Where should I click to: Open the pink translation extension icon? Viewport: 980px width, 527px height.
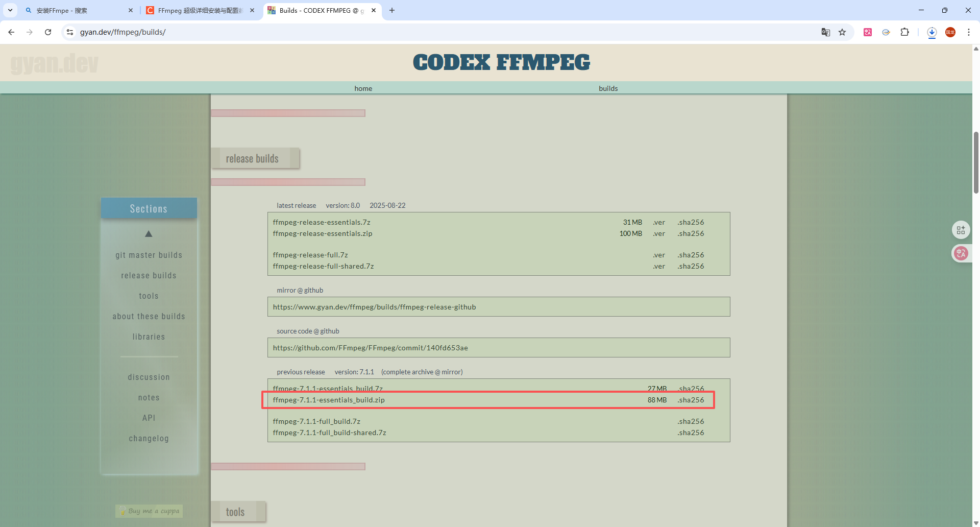[x=868, y=32]
